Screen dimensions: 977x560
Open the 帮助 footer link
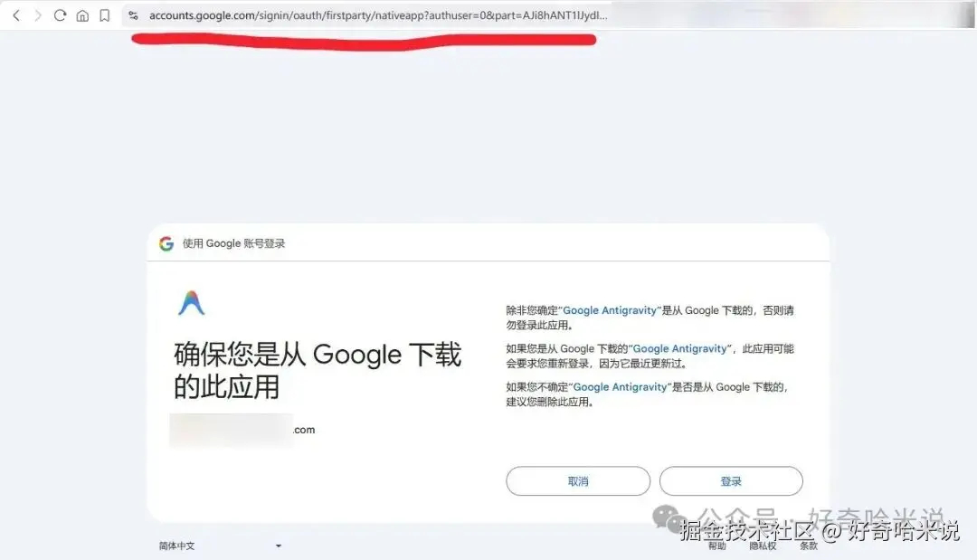coord(717,546)
